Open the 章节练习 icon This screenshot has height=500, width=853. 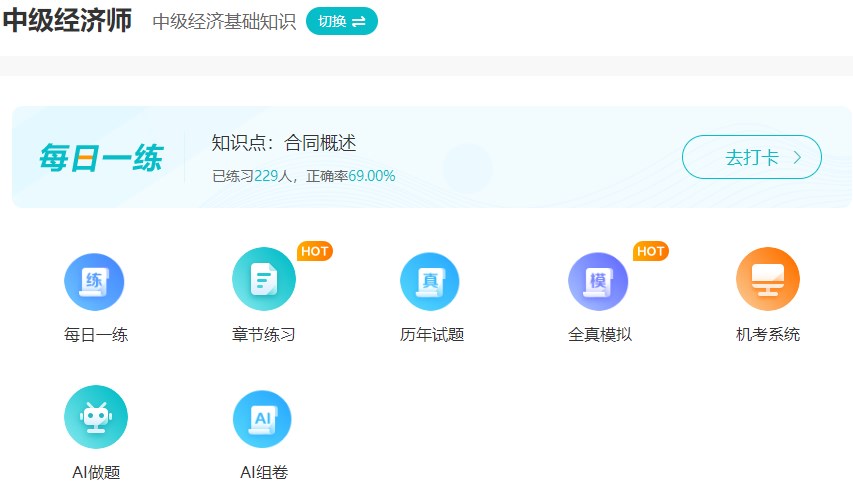tap(264, 279)
